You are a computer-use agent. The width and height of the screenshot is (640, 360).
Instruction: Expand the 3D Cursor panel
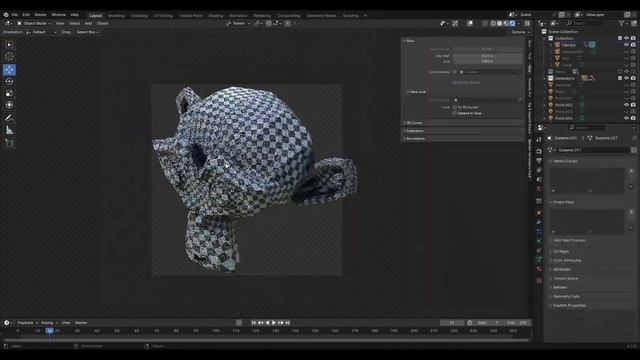pyautogui.click(x=413, y=123)
